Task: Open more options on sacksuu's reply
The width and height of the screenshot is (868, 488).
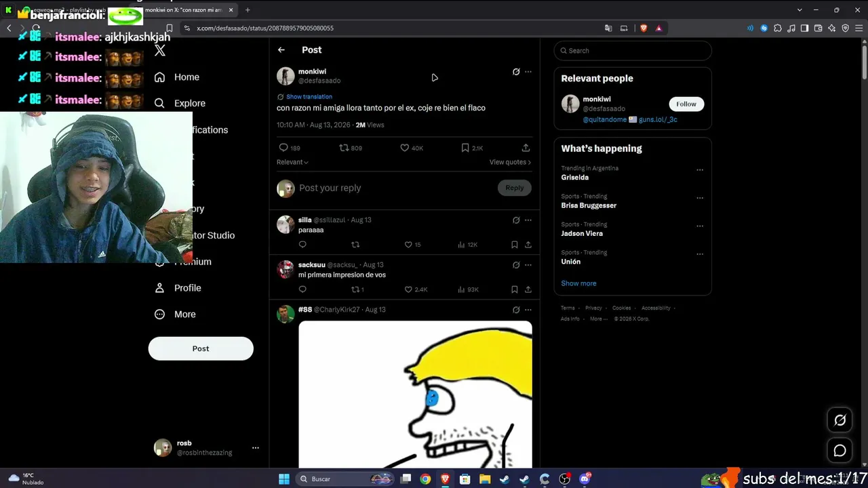Action: 528,265
